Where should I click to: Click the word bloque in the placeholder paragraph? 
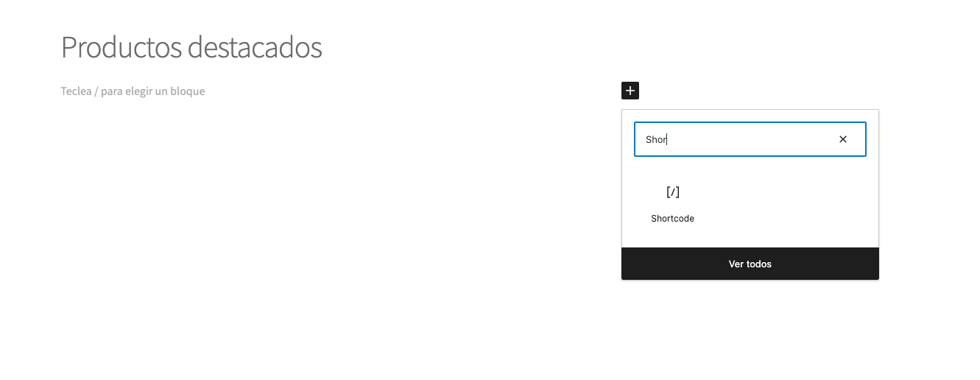pos(187,91)
